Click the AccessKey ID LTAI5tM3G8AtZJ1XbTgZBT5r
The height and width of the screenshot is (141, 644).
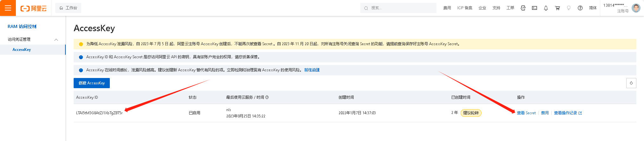pos(99,113)
